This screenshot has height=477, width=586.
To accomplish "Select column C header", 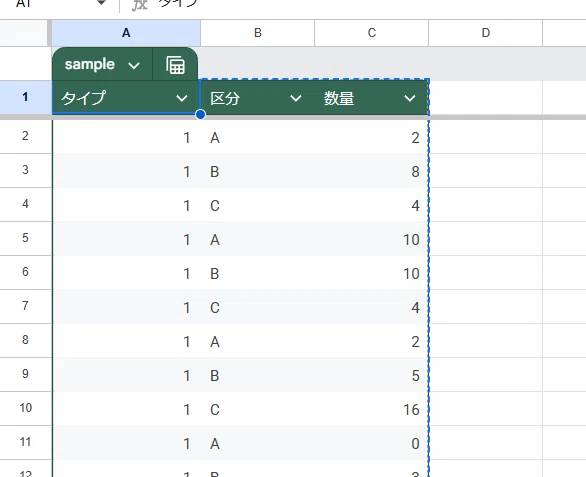I will tap(371, 33).
